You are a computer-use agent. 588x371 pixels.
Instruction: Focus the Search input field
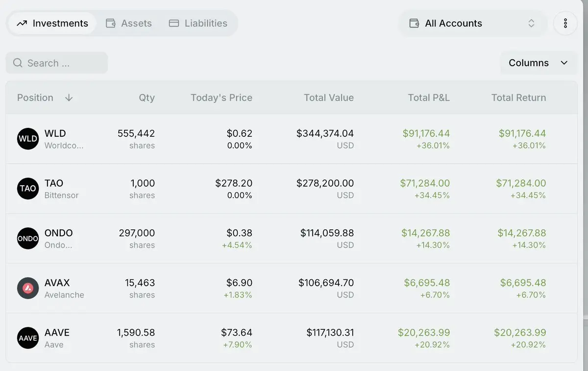[x=57, y=63]
